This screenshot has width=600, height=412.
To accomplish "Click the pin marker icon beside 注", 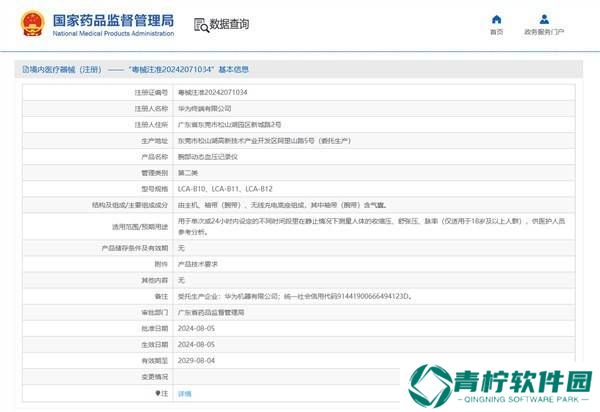I will tap(158, 393).
